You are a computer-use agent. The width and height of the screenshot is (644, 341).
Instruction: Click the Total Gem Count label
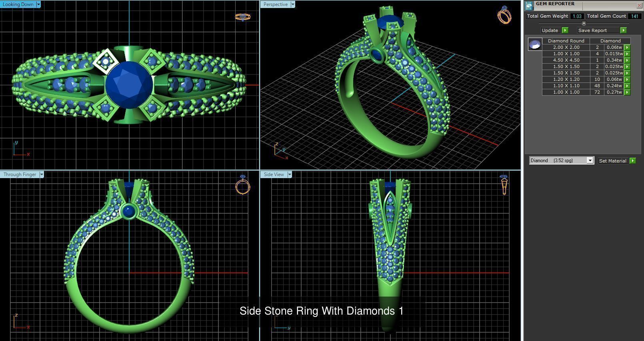point(606,16)
